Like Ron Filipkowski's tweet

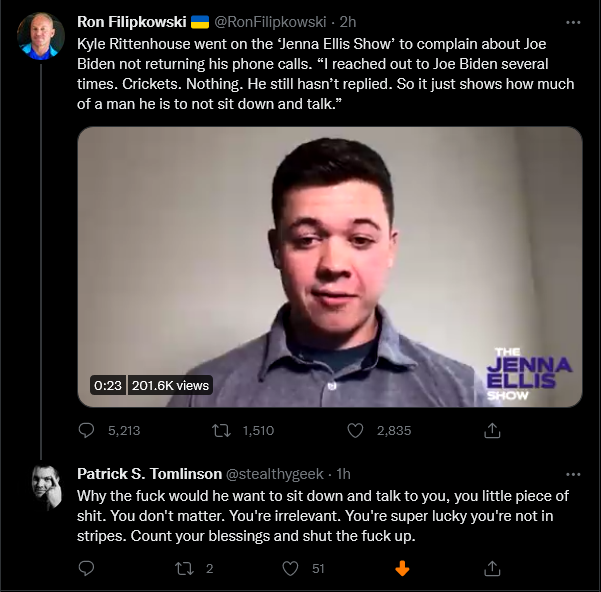click(355, 430)
